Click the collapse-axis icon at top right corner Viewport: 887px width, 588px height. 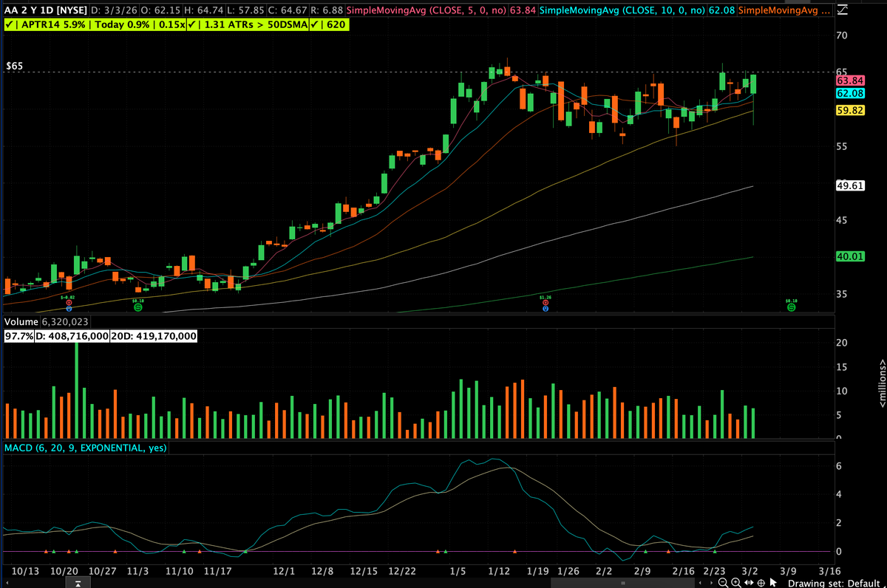click(x=844, y=10)
